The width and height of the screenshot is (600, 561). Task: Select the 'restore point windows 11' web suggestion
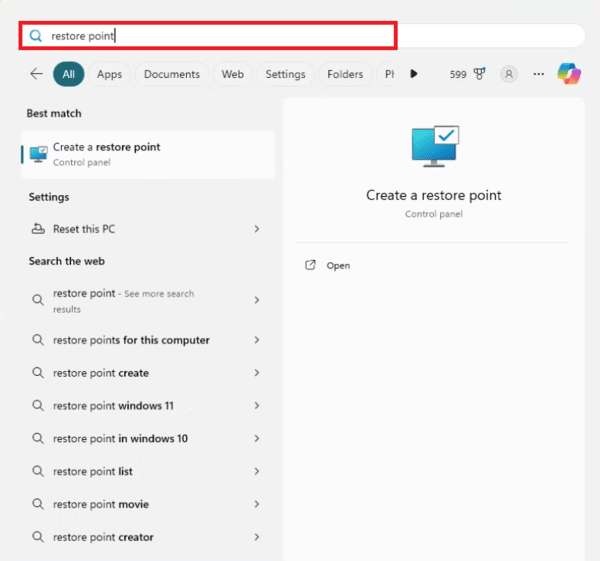pos(148,406)
